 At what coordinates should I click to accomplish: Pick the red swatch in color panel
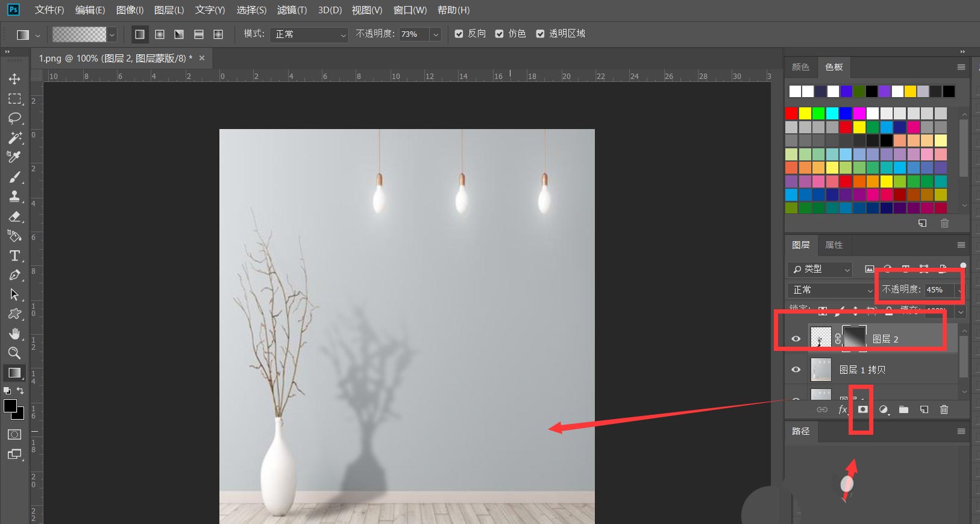(791, 113)
